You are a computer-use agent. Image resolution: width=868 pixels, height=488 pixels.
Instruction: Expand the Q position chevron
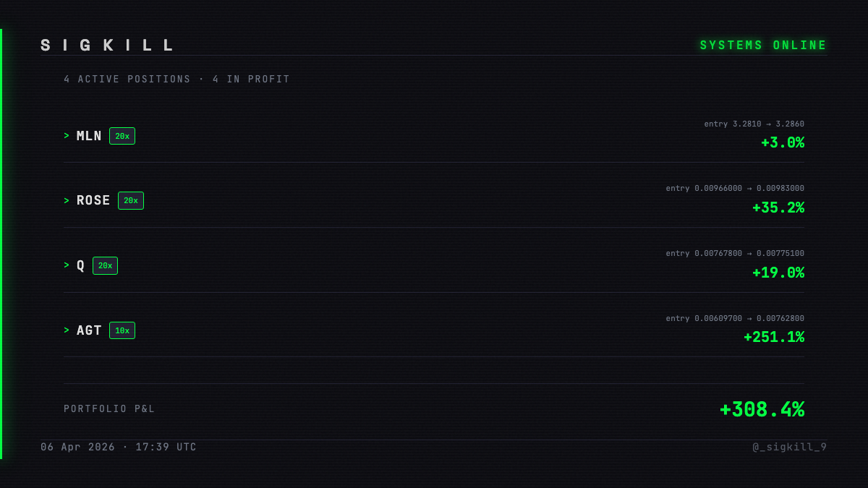(67, 266)
